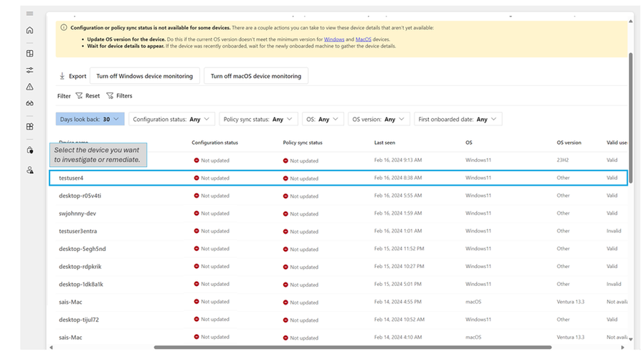Viewport: 644px width, 362px height.
Task: Select device desktop-1dk8a1k
Action: (81, 284)
